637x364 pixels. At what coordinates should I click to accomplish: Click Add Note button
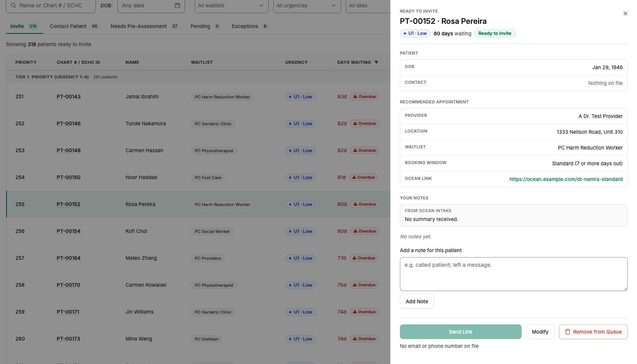coord(416,301)
